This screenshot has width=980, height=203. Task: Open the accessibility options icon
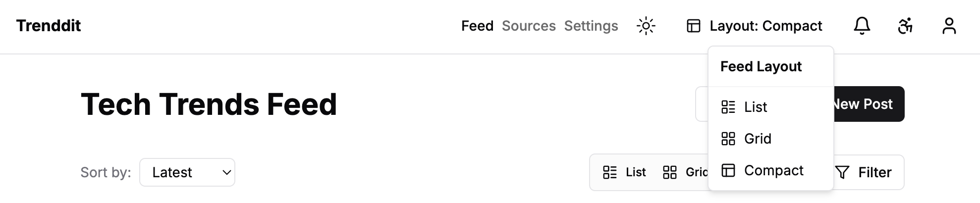905,26
